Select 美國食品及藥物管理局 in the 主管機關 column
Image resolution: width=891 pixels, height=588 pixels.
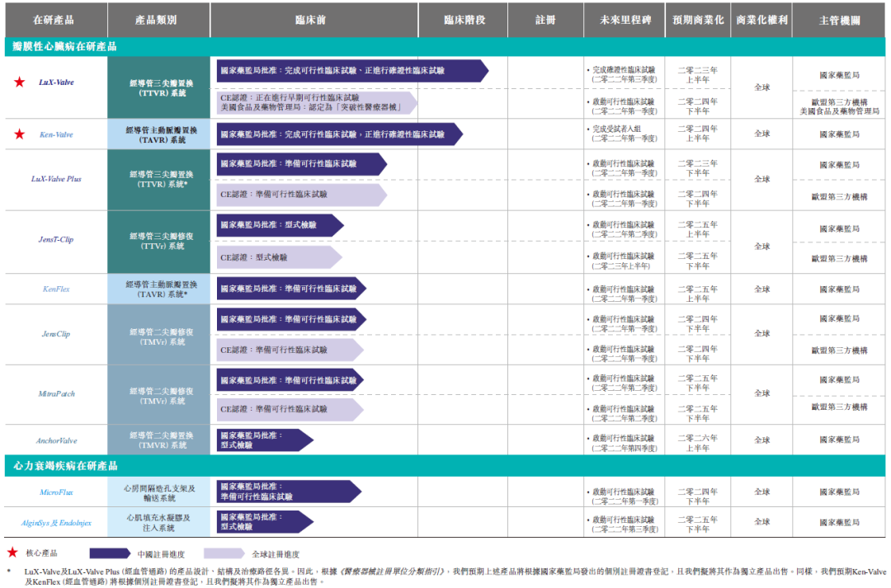pos(839,111)
